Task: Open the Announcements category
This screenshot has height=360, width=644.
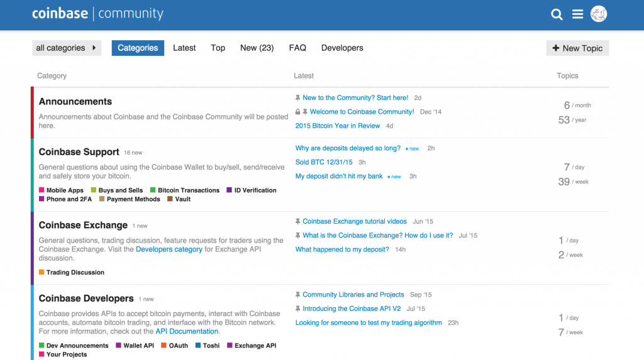Action: 75,101
